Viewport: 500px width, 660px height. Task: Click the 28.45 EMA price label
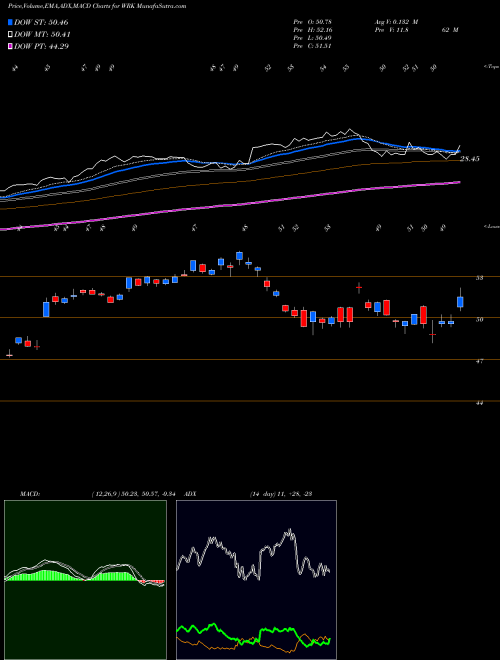[x=470, y=159]
